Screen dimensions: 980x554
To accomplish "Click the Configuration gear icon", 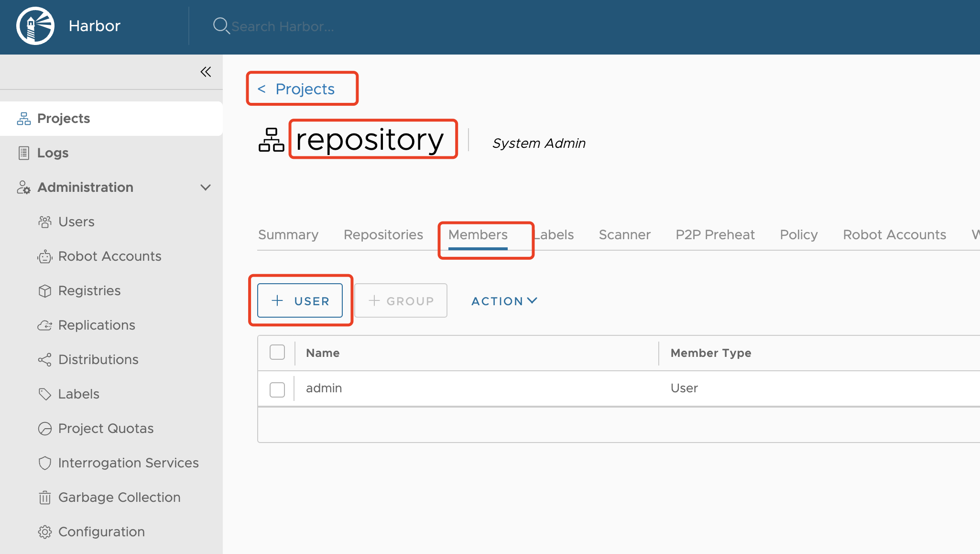I will pyautogui.click(x=45, y=532).
